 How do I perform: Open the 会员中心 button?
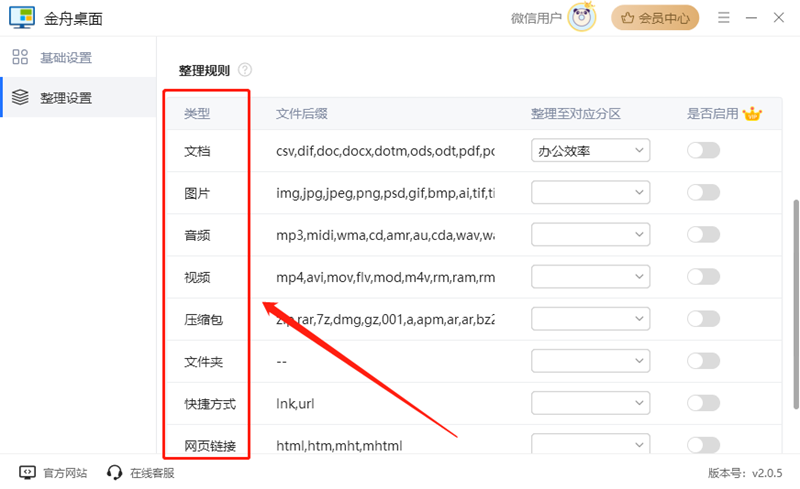point(655,18)
